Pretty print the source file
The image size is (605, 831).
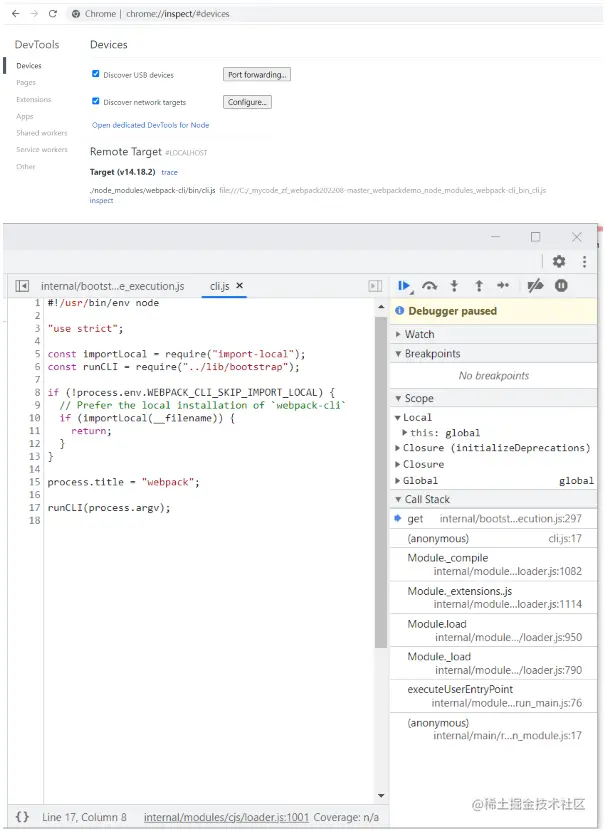pyautogui.click(x=22, y=816)
